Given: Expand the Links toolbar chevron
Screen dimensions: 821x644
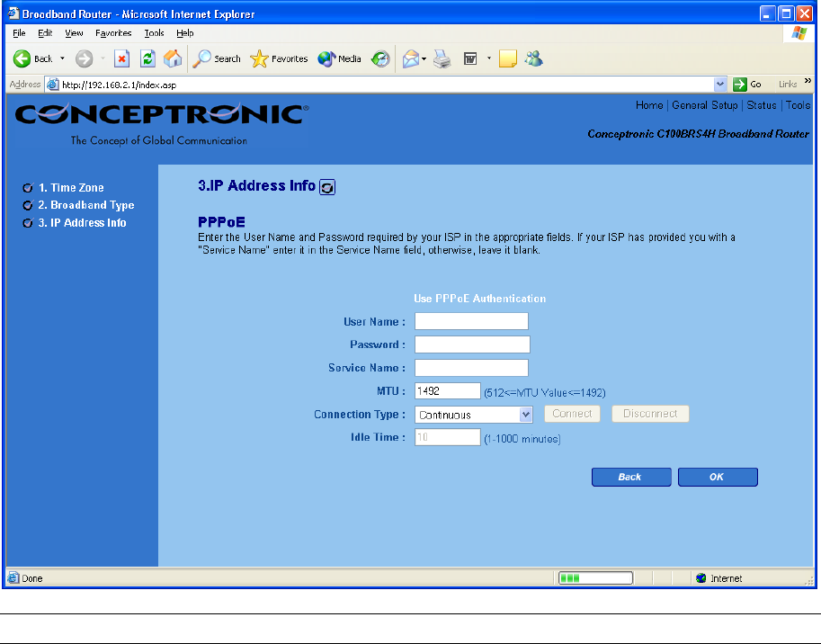Looking at the screenshot, I should point(808,81).
